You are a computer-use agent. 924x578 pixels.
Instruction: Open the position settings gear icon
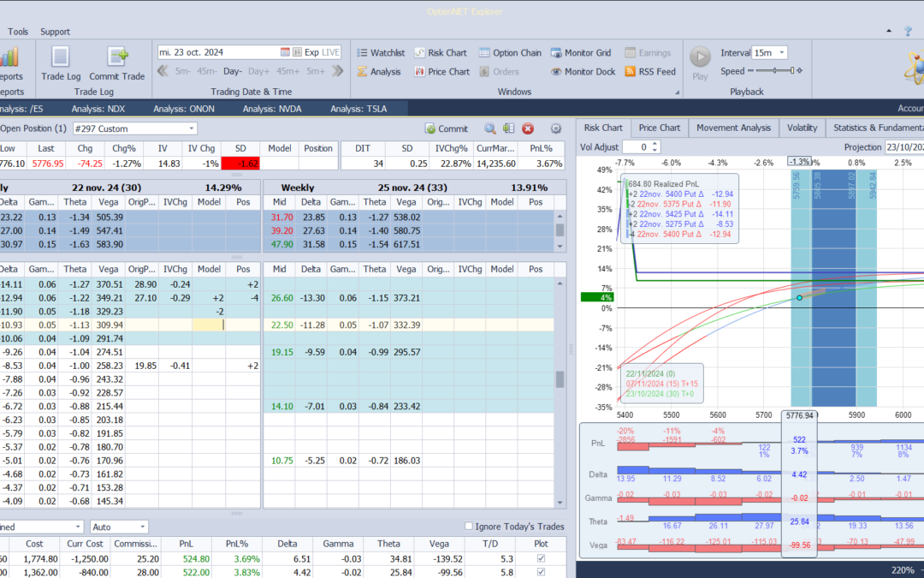[555, 128]
